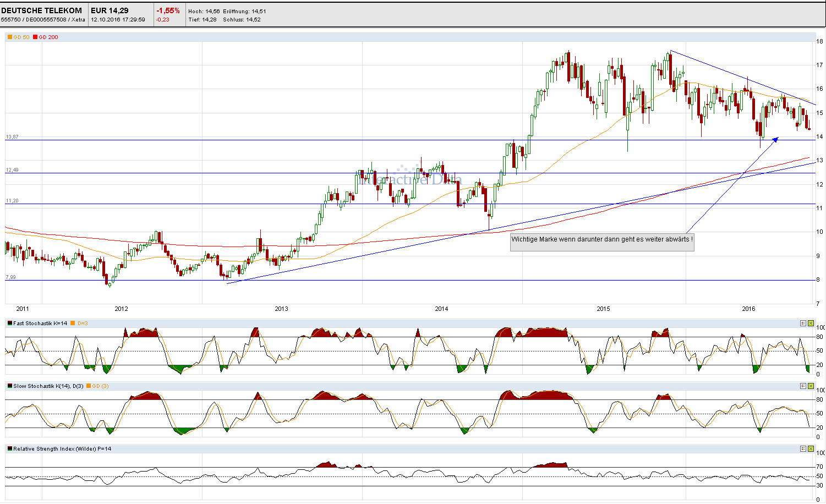The image size is (826, 504).
Task: Open settings icon of Slow Stochastik panel
Action: coord(803,386)
